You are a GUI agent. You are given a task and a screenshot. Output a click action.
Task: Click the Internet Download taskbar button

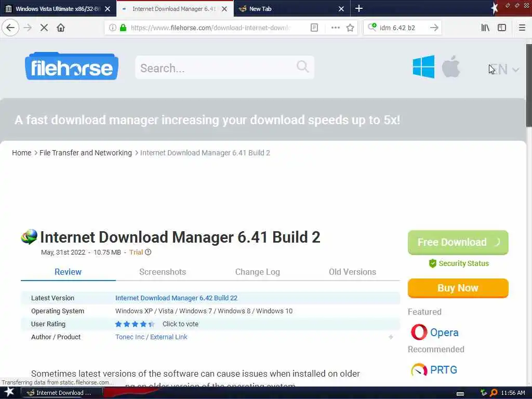62,393
